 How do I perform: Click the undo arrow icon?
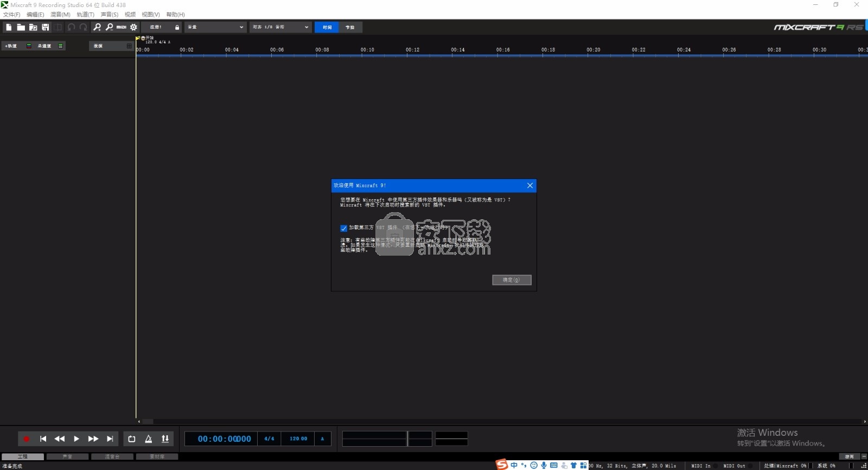[71, 27]
